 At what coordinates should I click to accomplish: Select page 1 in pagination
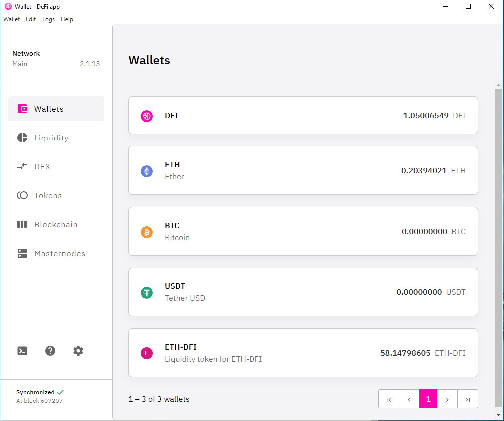click(428, 399)
